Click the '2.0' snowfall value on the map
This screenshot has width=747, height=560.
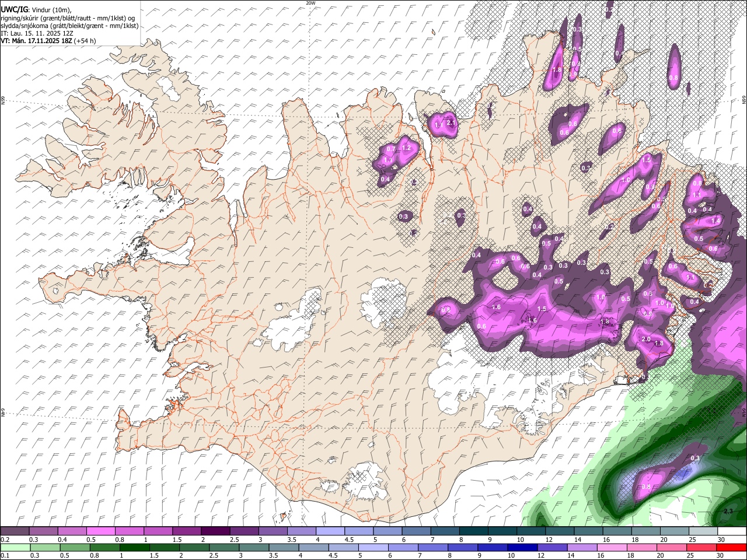coord(646,339)
